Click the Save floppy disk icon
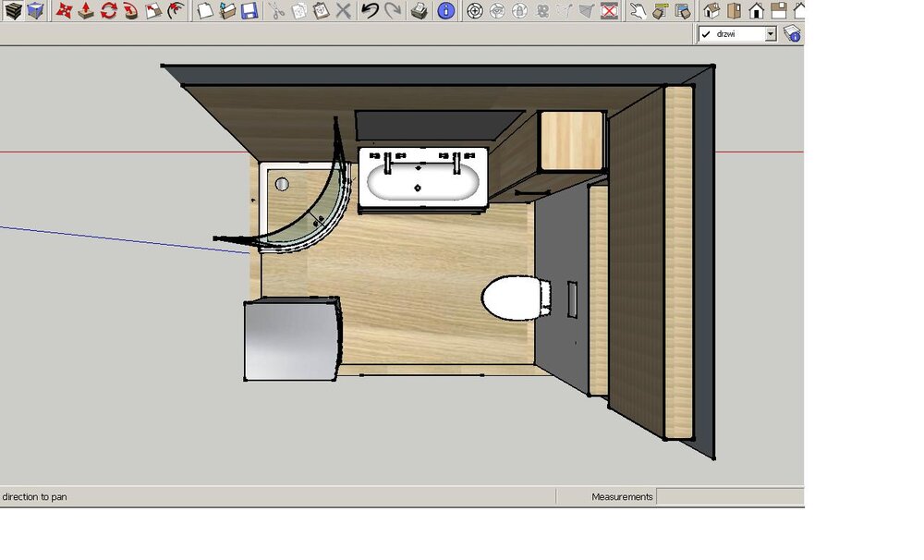 point(249,11)
